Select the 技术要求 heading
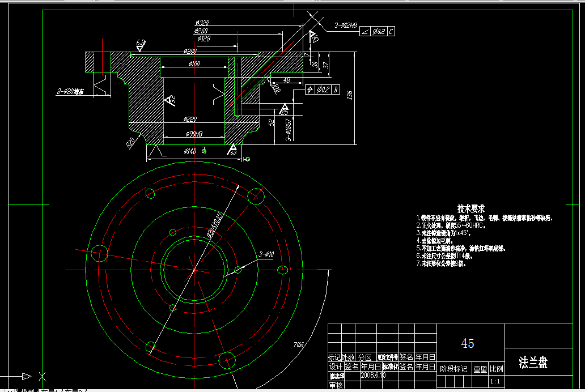585x392 pixels. (471, 208)
